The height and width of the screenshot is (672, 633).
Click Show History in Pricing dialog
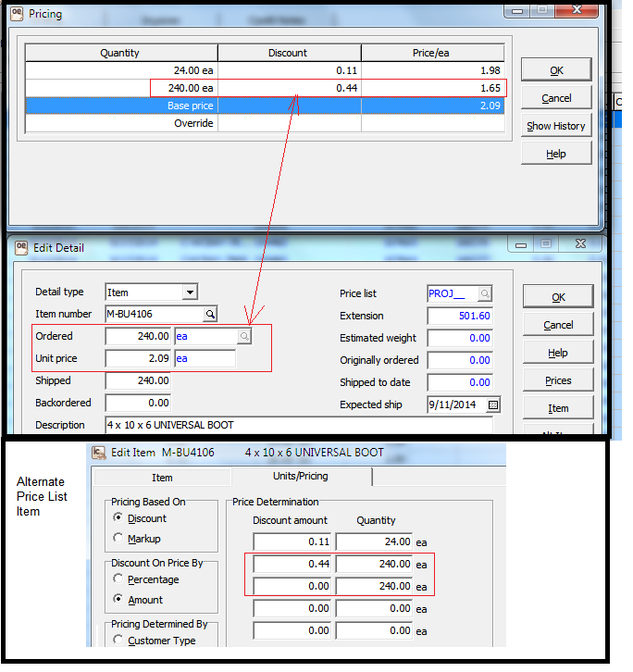555,126
